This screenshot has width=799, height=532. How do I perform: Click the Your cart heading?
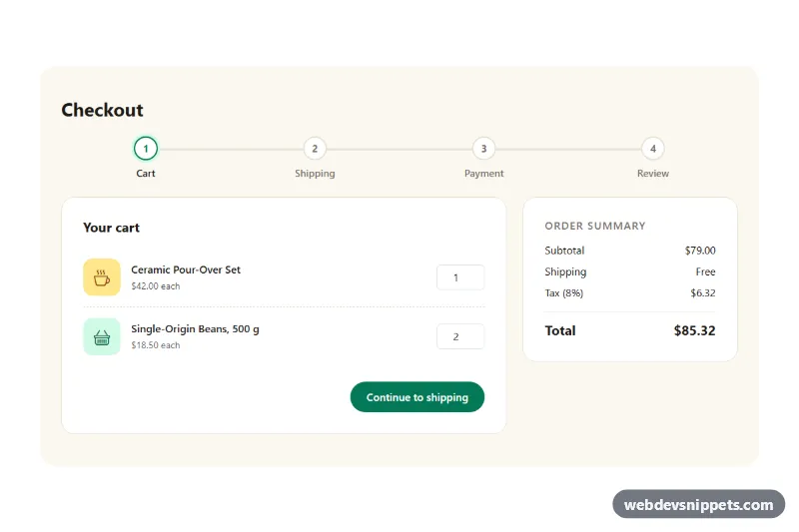[x=111, y=228]
